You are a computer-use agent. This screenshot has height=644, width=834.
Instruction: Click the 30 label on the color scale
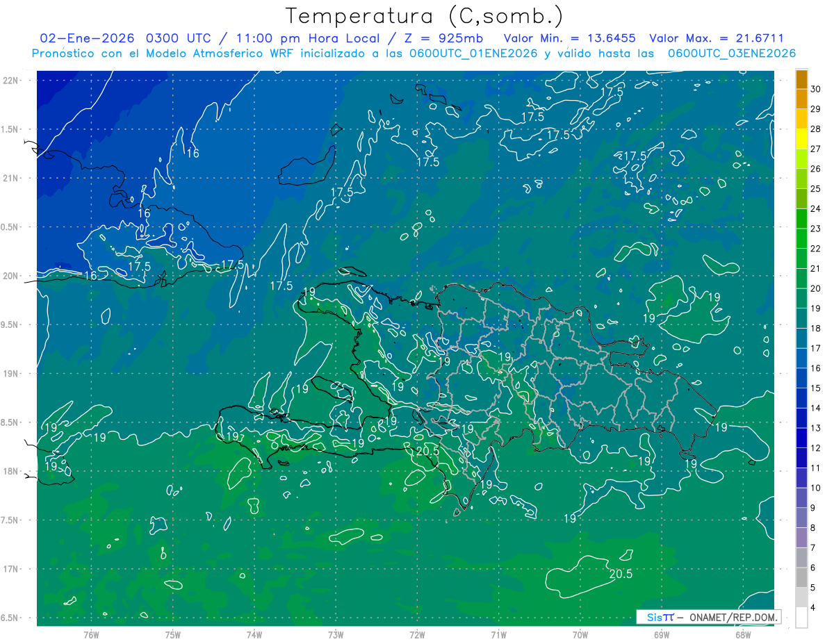[x=816, y=89]
